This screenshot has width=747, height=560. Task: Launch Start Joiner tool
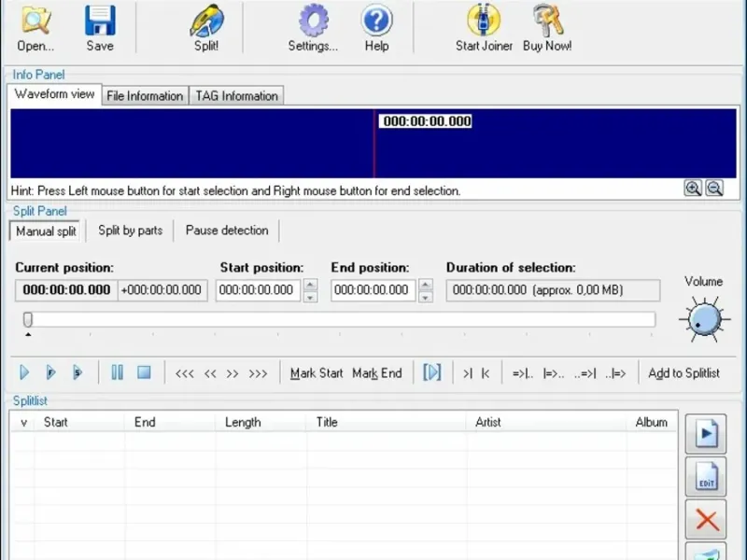(x=484, y=28)
